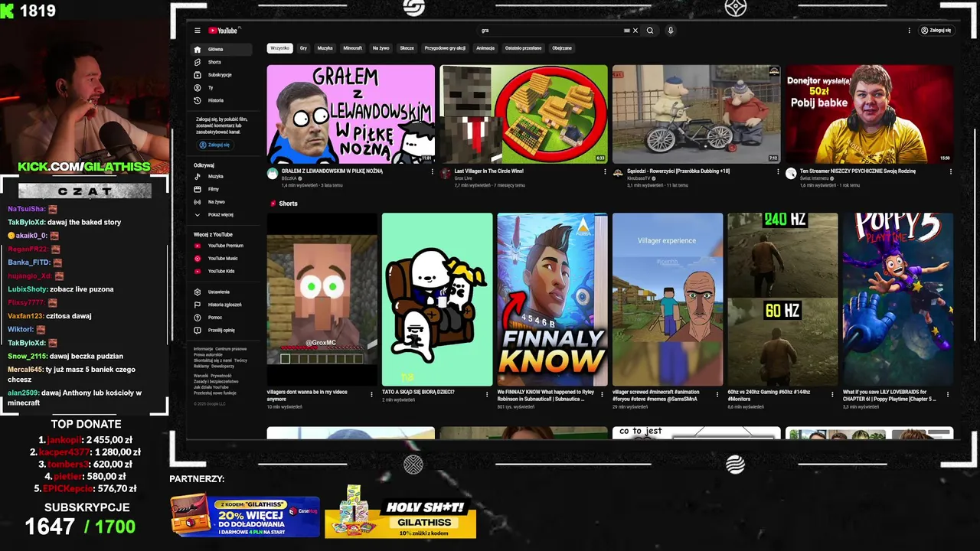Open Ty in the sidebar
The image size is (980, 551).
pyautogui.click(x=221, y=87)
